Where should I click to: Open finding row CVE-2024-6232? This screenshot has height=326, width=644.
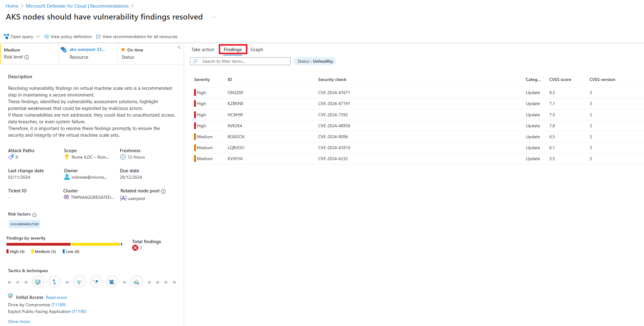tap(417, 159)
